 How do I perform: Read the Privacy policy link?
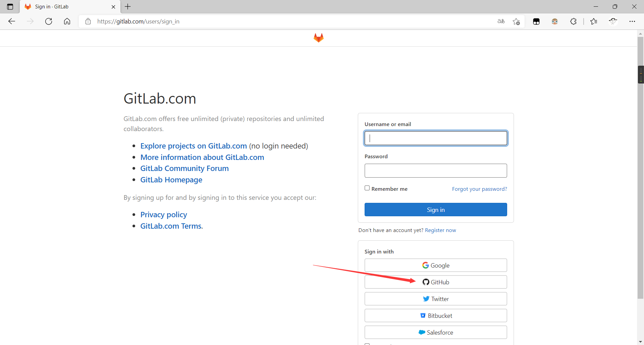coord(164,215)
